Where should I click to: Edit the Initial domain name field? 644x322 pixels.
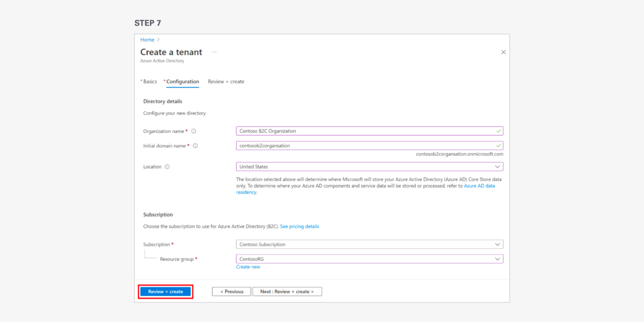[370, 146]
